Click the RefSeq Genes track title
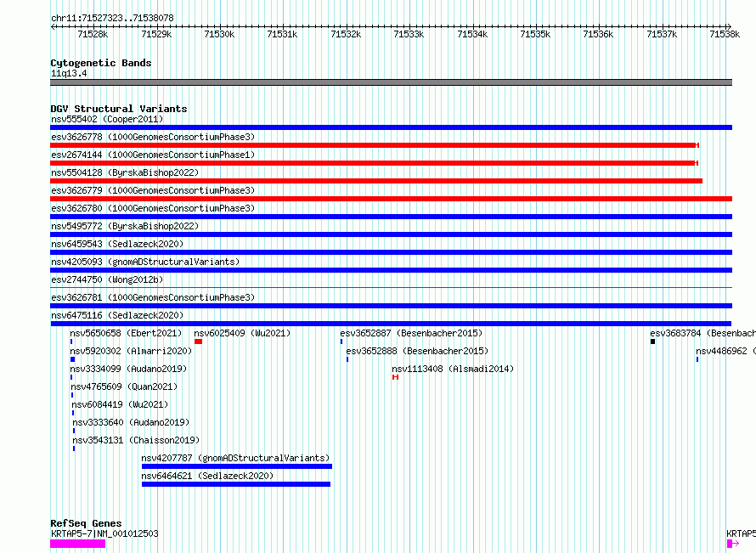Image resolution: width=756 pixels, height=553 pixels. (x=86, y=523)
